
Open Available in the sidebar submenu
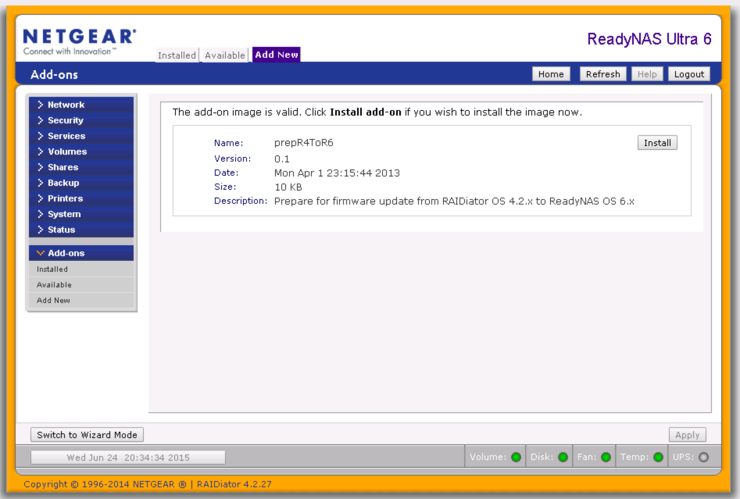pyautogui.click(x=81, y=285)
